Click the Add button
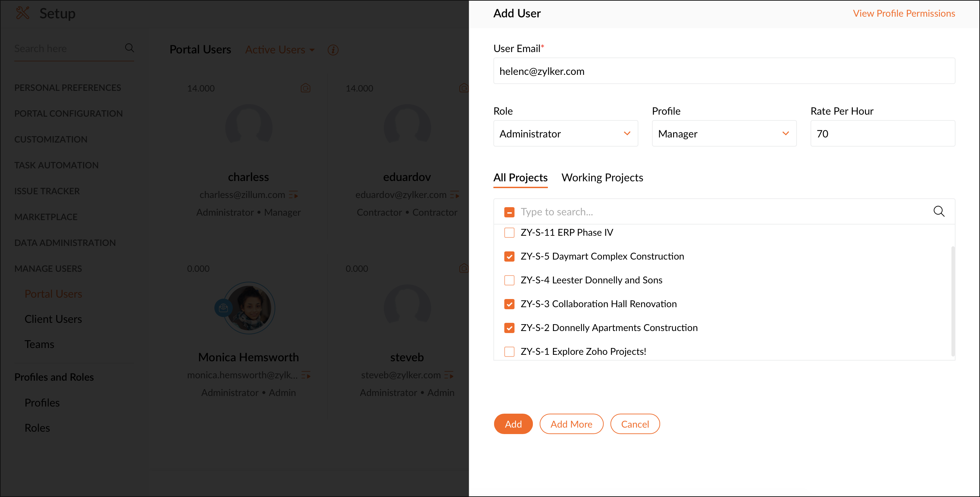This screenshot has height=497, width=980. tap(513, 424)
